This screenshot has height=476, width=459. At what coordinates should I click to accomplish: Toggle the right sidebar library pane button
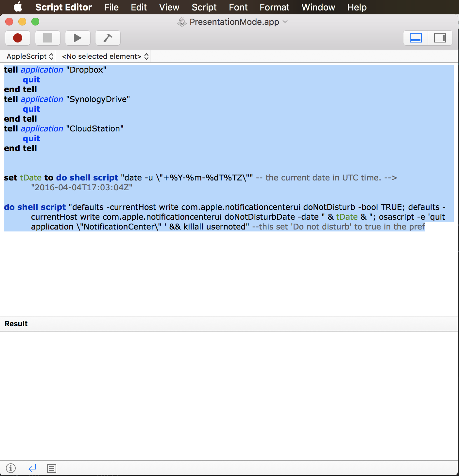(x=440, y=38)
